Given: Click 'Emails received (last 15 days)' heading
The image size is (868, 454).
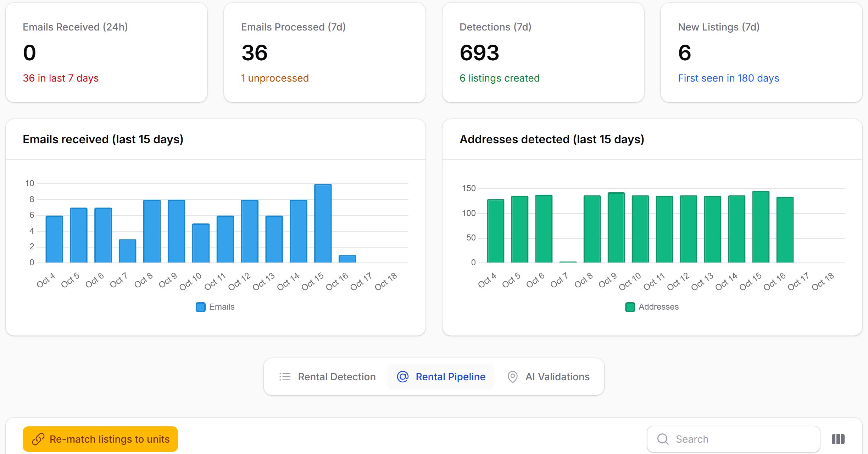Looking at the screenshot, I should [x=103, y=139].
